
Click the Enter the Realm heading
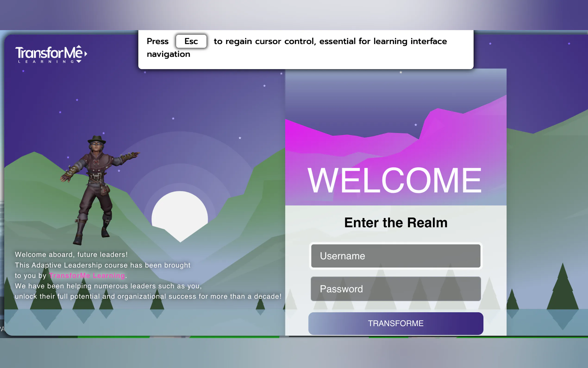[x=395, y=222]
